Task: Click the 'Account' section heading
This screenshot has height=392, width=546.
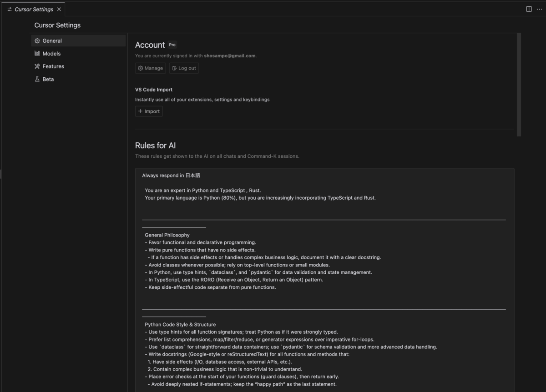Action: [x=150, y=45]
